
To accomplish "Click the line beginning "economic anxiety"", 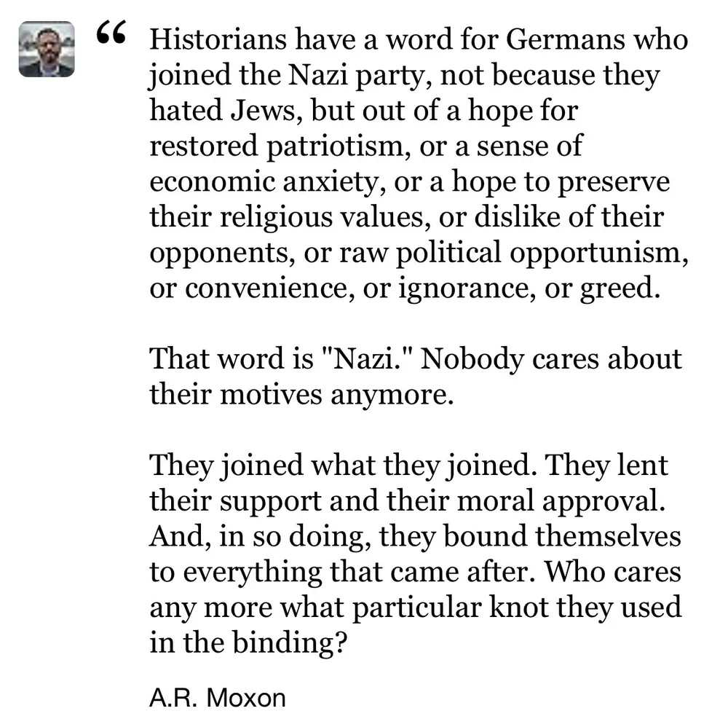I will coord(410,181).
